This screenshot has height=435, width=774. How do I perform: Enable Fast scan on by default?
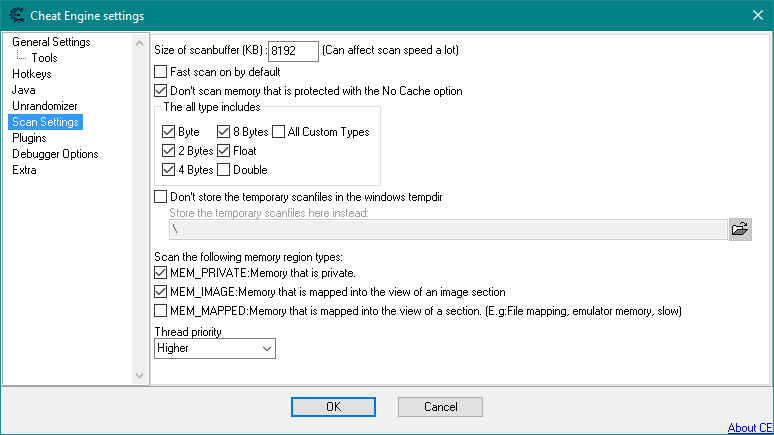click(161, 72)
